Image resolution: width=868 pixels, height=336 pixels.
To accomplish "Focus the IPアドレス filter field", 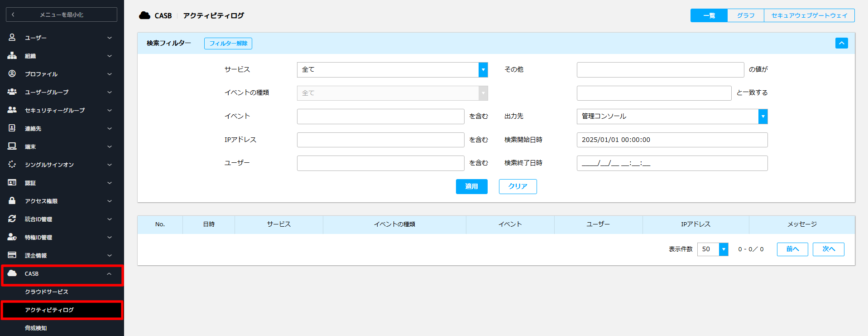I will pyautogui.click(x=381, y=140).
